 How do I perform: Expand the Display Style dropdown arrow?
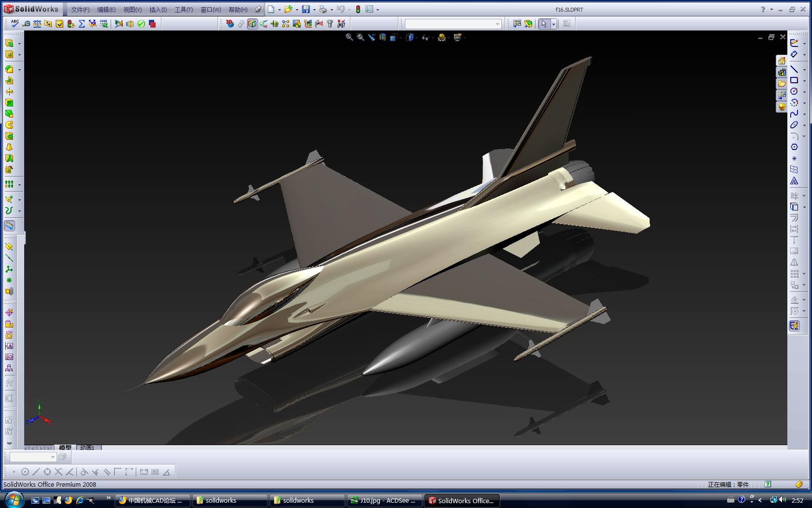(416, 37)
